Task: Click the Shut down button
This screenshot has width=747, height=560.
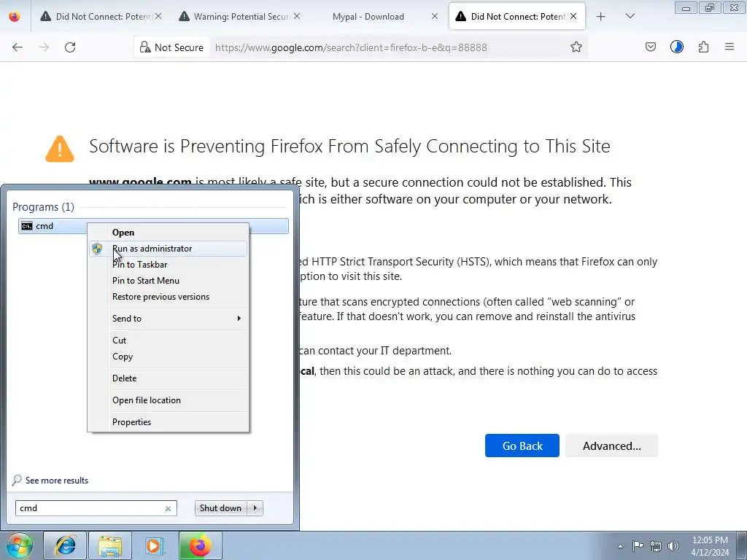Action: (x=220, y=508)
